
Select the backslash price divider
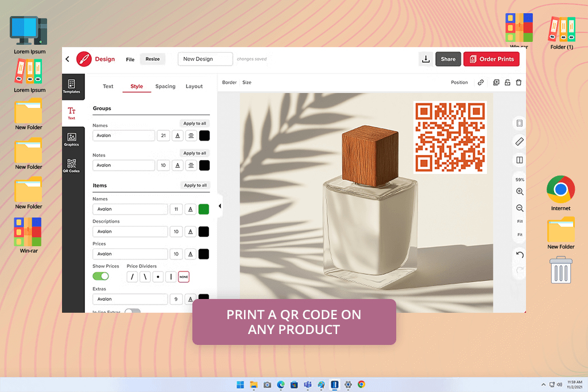(145, 277)
